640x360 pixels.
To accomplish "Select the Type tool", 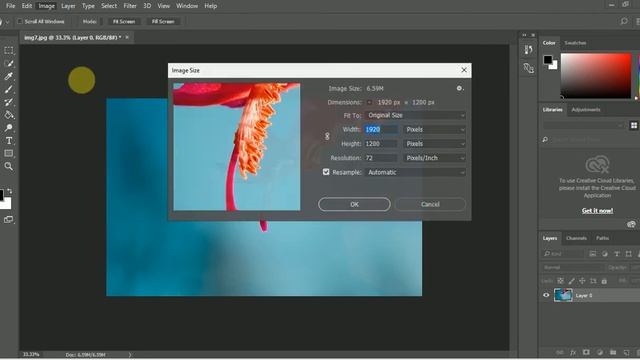I will [x=9, y=141].
